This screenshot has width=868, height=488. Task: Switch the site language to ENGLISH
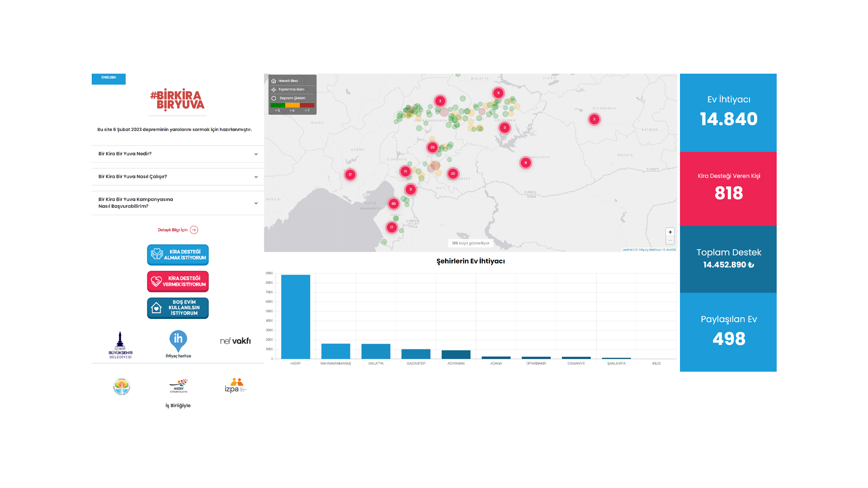click(108, 78)
